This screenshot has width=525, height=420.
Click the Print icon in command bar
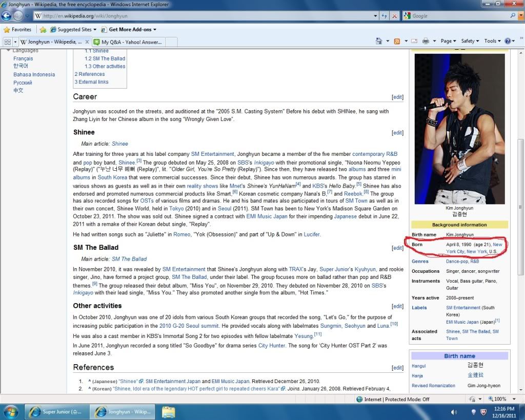point(426,41)
